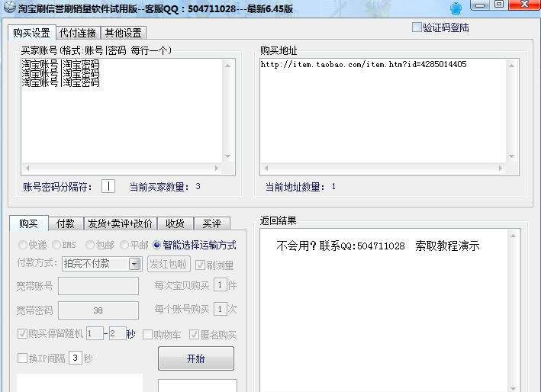
Task: Switch to the 代付连接 tab
Action: click(78, 33)
